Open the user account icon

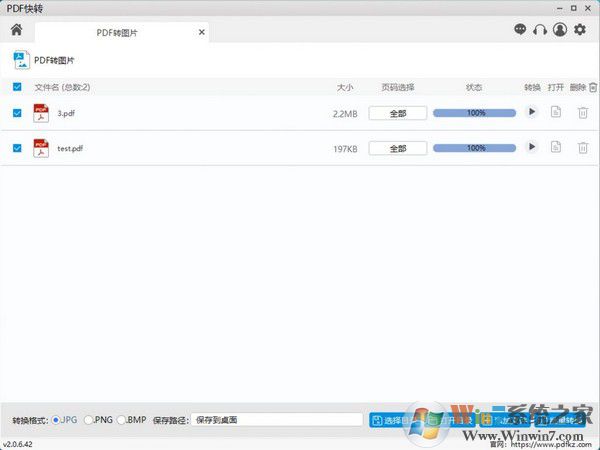pyautogui.click(x=560, y=29)
